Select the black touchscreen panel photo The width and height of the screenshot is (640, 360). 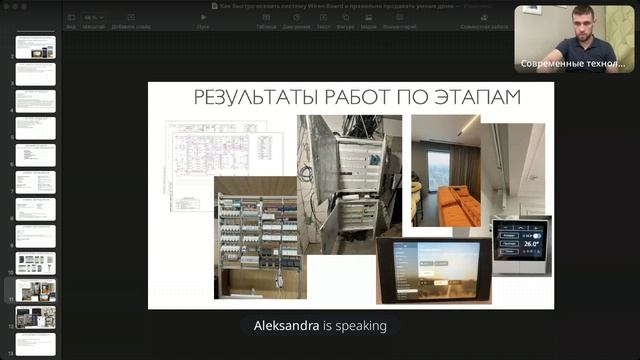pos(434,271)
